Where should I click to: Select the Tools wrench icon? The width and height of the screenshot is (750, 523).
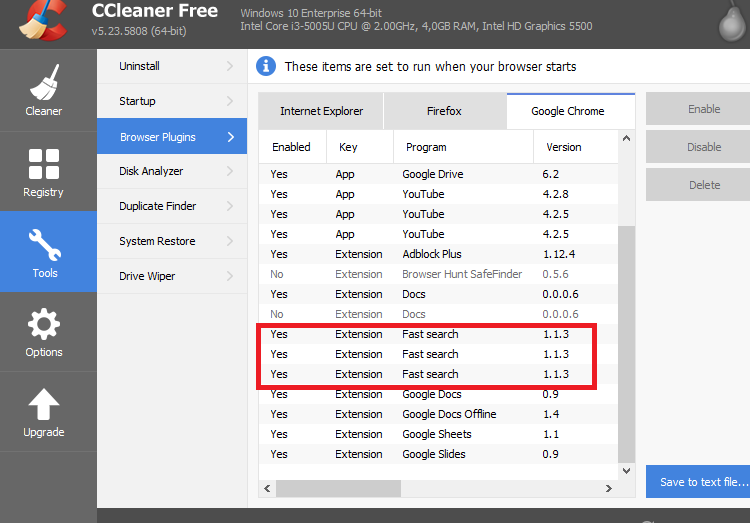(44, 245)
